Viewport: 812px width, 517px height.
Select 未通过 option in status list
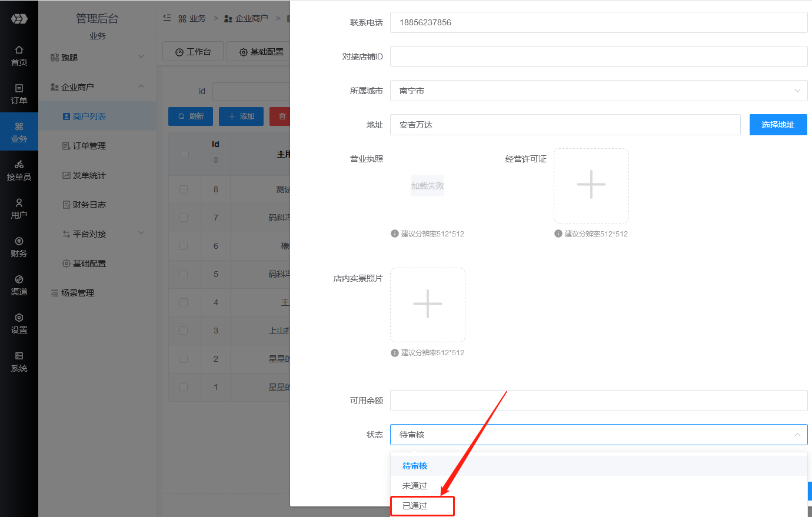tap(598, 486)
